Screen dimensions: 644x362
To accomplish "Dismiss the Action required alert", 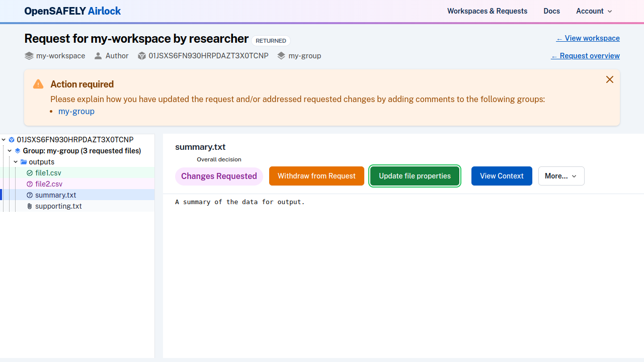I will pyautogui.click(x=609, y=79).
